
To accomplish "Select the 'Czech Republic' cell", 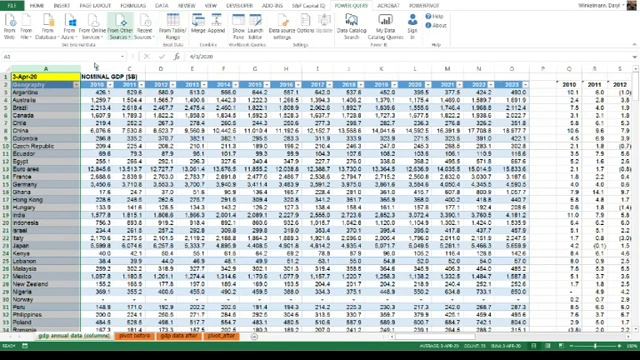I will [x=46, y=146].
